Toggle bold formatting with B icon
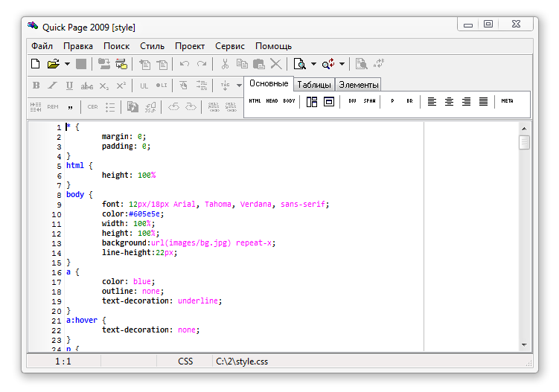The image size is (559, 392). click(36, 86)
